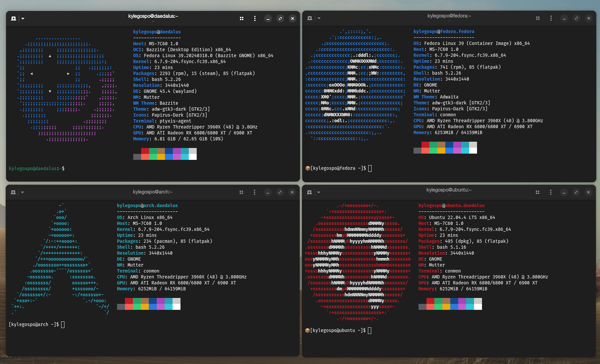Open a new tab in the ubuntu terminal
Image resolution: width=600 pixels, height=364 pixels.
pos(309,192)
